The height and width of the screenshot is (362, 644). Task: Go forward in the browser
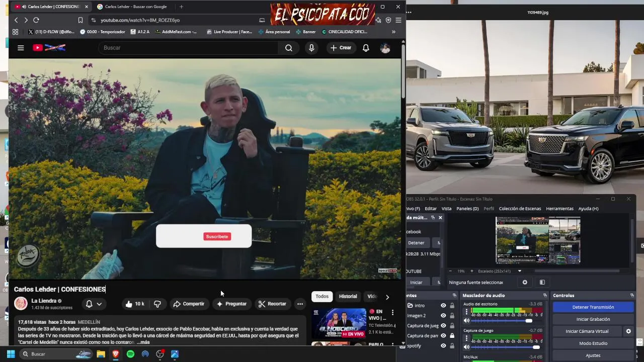click(x=26, y=20)
